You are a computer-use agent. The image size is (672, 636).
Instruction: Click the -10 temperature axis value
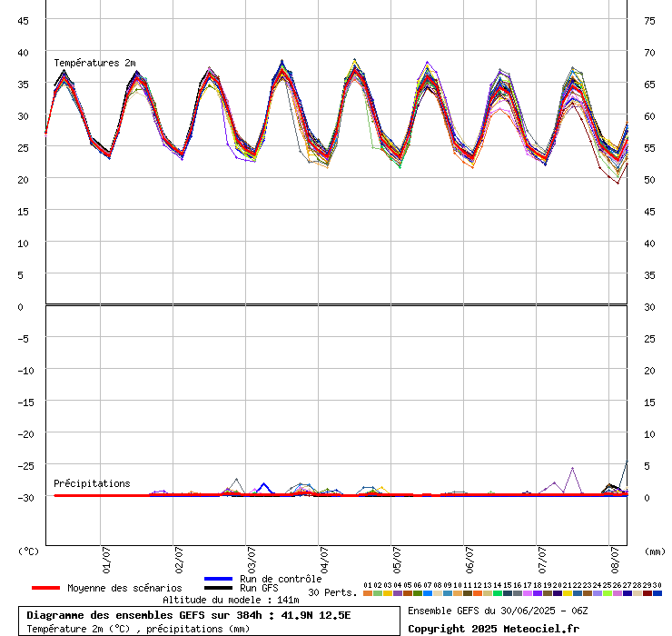click(x=25, y=371)
